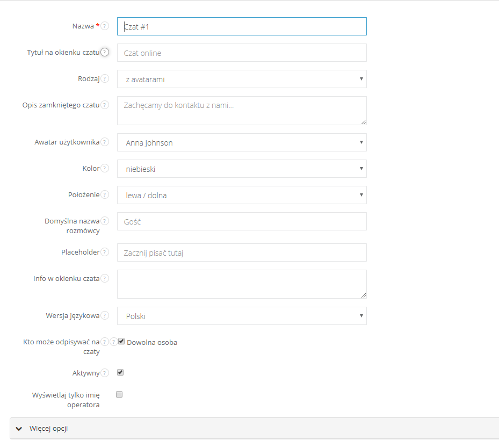Click the Placeholder input with Zacznij pisać tutaj
The height and width of the screenshot is (448, 499).
click(x=242, y=252)
